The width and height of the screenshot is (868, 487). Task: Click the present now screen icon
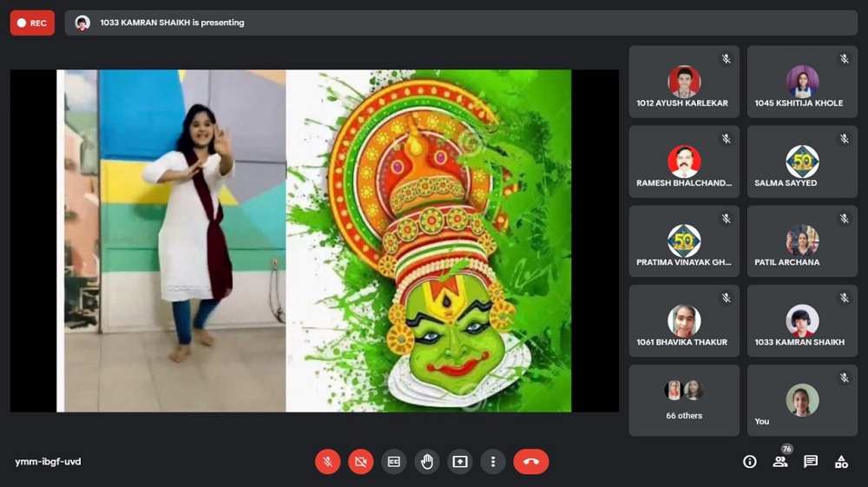(460, 462)
